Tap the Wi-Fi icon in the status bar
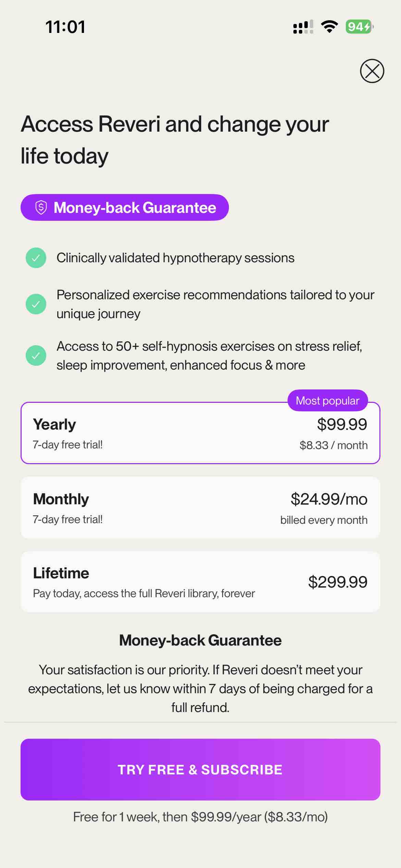The height and width of the screenshot is (868, 401). pos(329,26)
